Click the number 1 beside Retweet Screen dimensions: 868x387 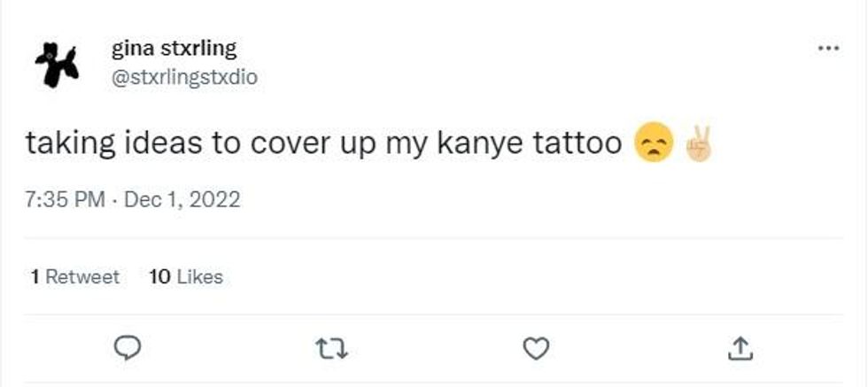point(35,277)
